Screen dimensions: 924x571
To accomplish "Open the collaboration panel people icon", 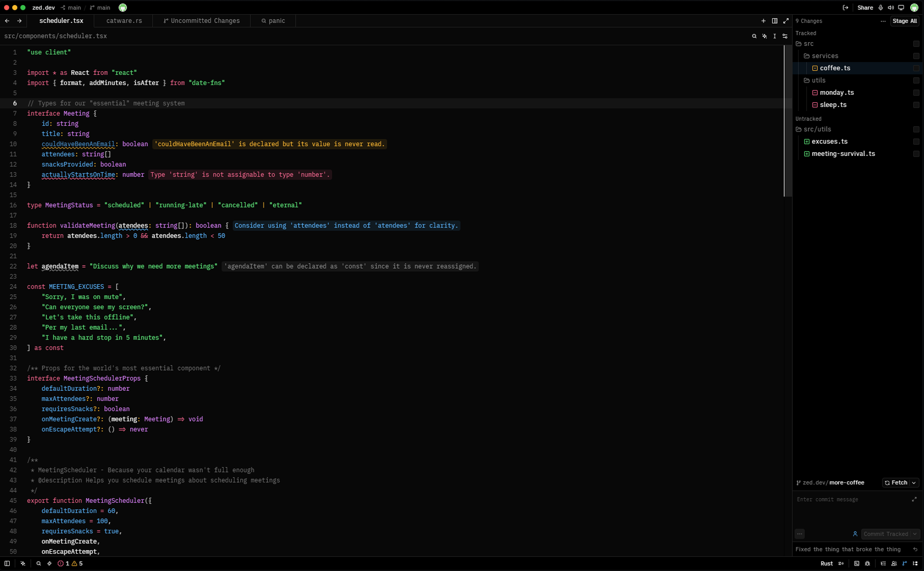I will click(894, 563).
